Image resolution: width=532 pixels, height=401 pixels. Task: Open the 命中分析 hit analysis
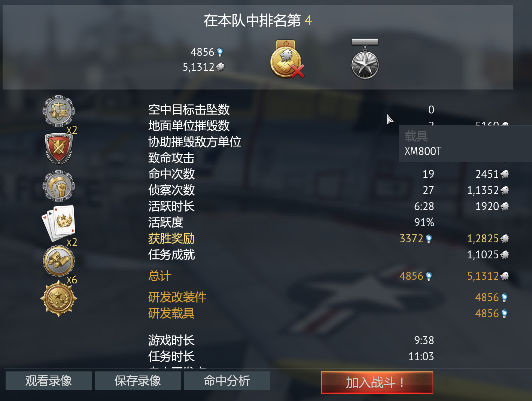(227, 381)
